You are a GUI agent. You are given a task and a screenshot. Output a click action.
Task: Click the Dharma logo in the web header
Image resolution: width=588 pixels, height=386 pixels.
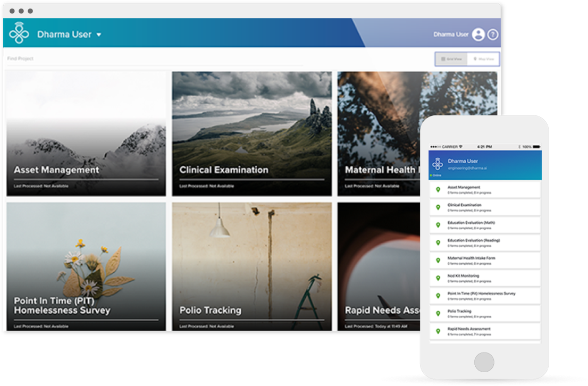click(x=19, y=34)
